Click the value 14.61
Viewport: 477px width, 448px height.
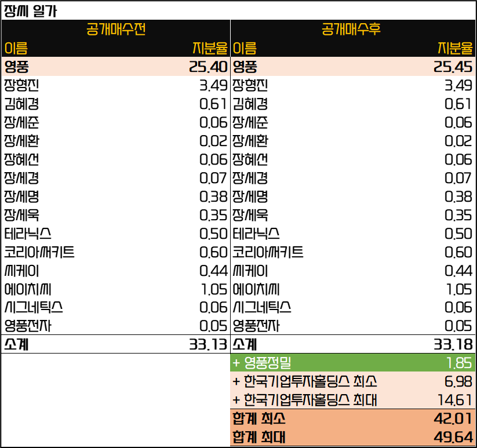[455, 400]
